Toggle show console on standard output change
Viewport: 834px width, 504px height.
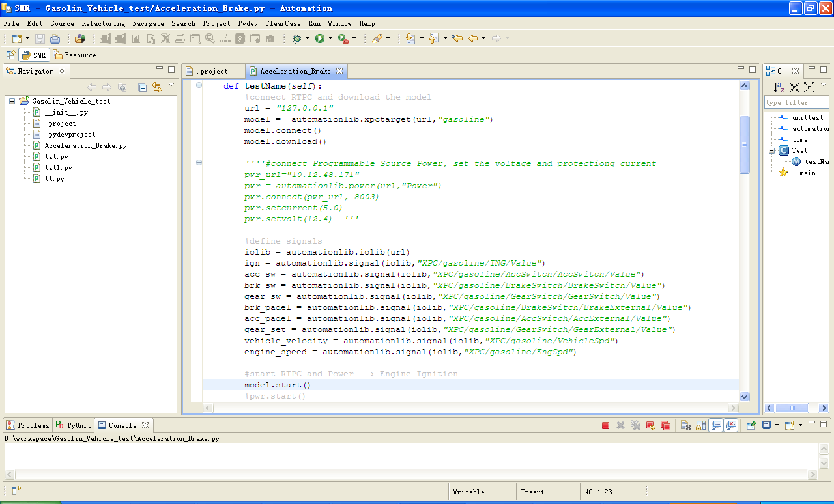[x=715, y=425]
